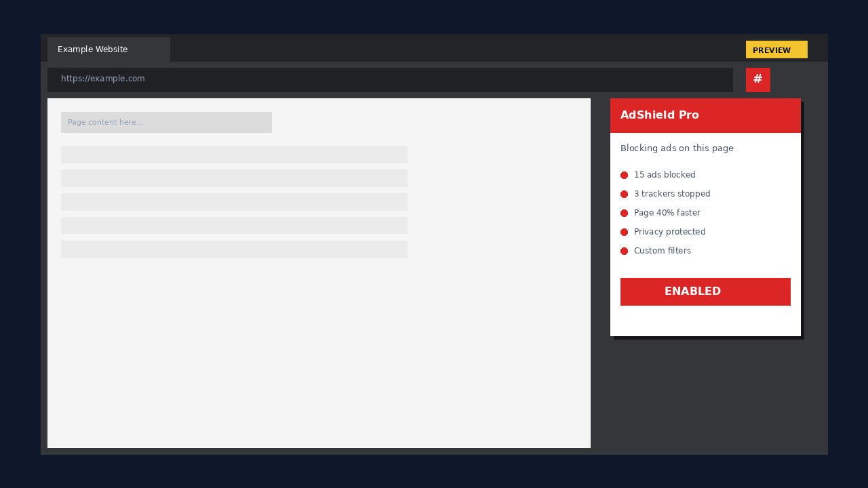868x488 pixels.
Task: Click the Page 40% faster stat
Action: (x=667, y=212)
